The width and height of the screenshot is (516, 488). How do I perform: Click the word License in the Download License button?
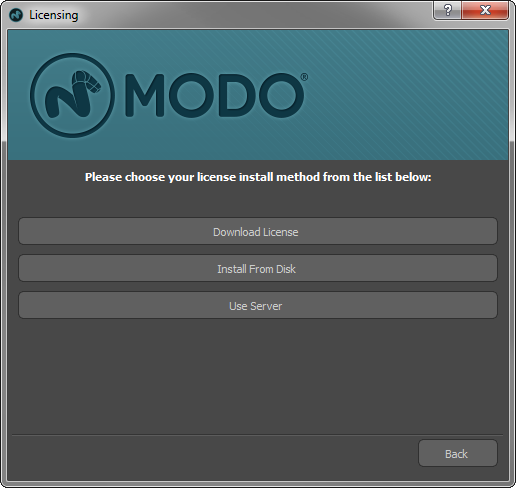(x=280, y=232)
